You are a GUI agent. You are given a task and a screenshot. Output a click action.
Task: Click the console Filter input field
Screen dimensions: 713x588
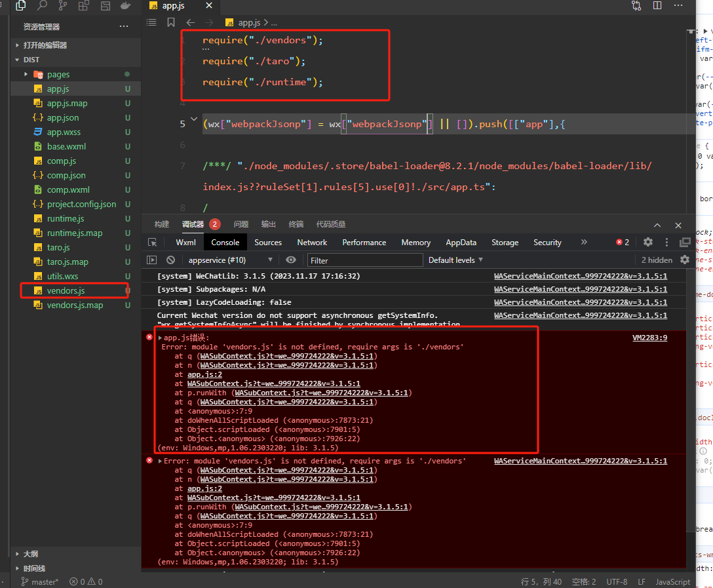point(365,260)
